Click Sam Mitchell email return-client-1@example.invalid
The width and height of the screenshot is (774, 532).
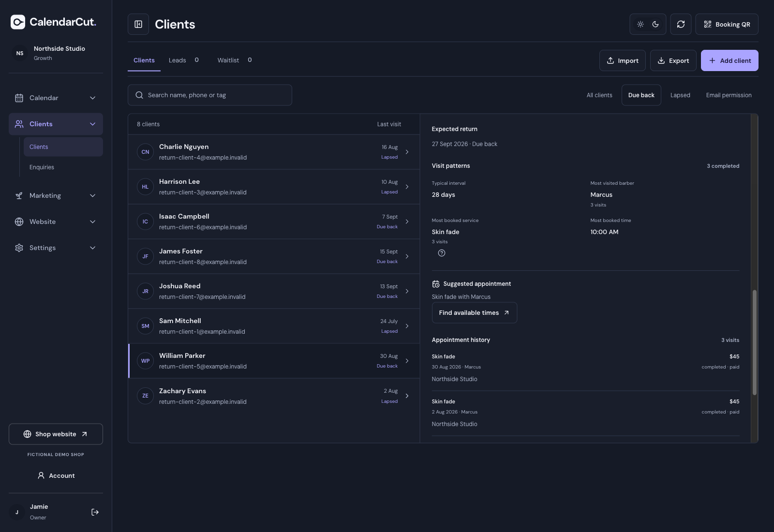202,332
